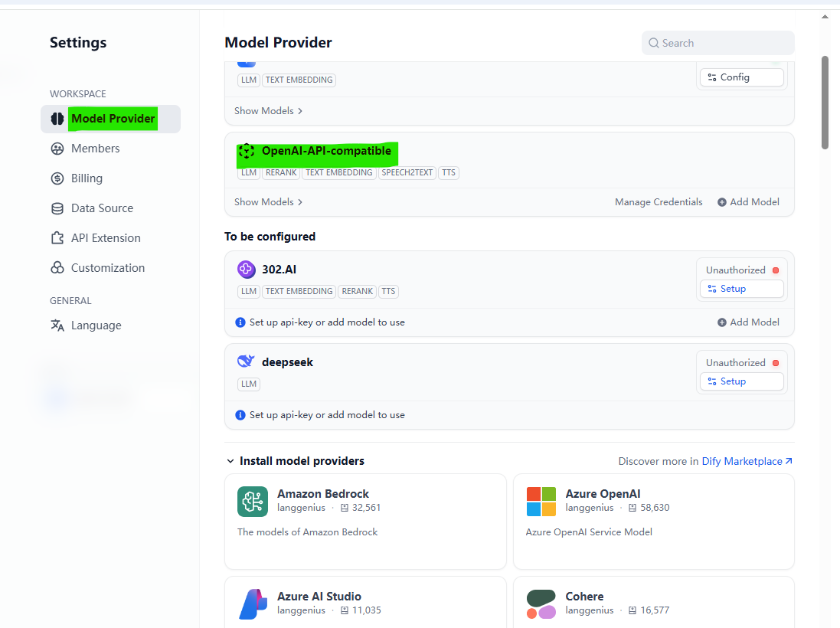This screenshot has width=840, height=628.
Task: Click the search magnifier icon
Action: pos(654,43)
